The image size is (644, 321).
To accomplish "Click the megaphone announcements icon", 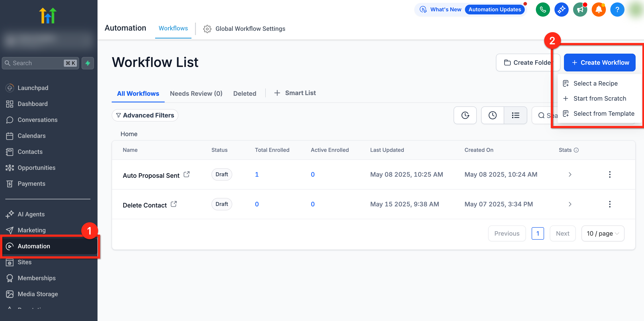I will tap(580, 10).
